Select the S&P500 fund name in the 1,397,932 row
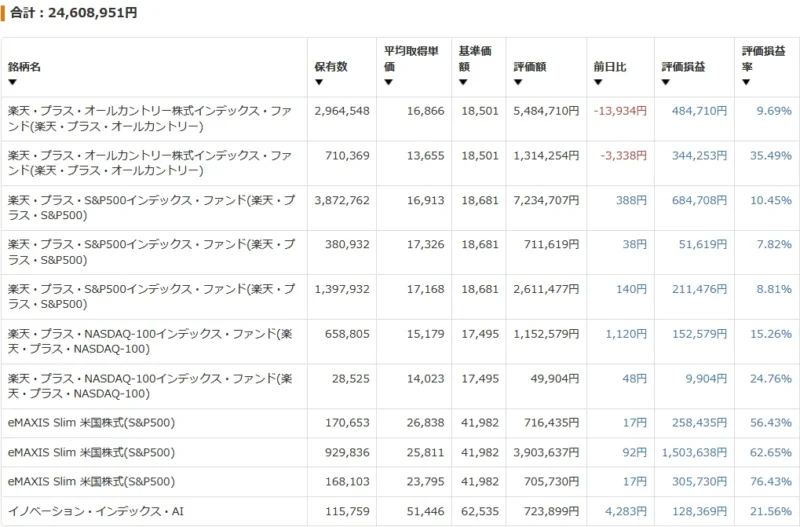This screenshot has height=527, width=800. (151, 296)
